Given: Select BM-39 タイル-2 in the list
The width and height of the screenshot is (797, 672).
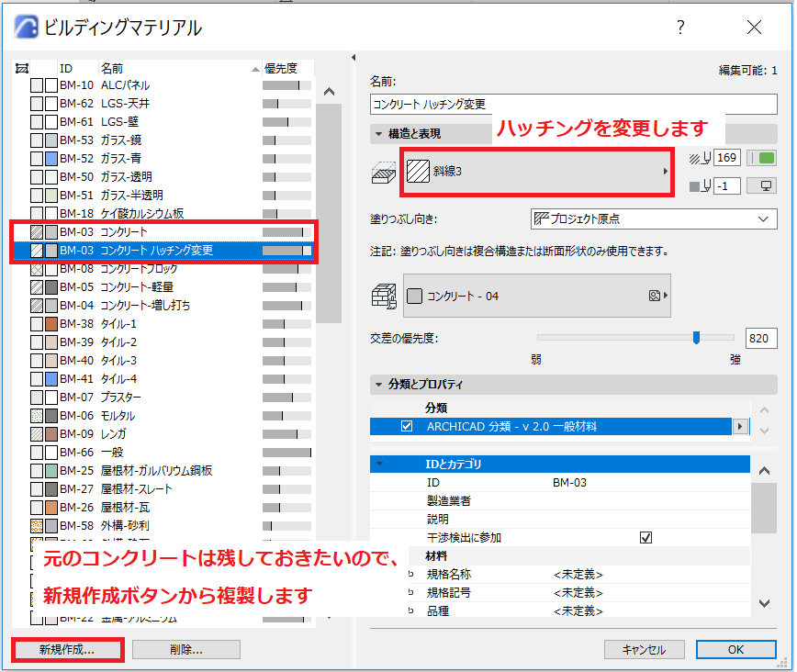Looking at the screenshot, I should [163, 342].
